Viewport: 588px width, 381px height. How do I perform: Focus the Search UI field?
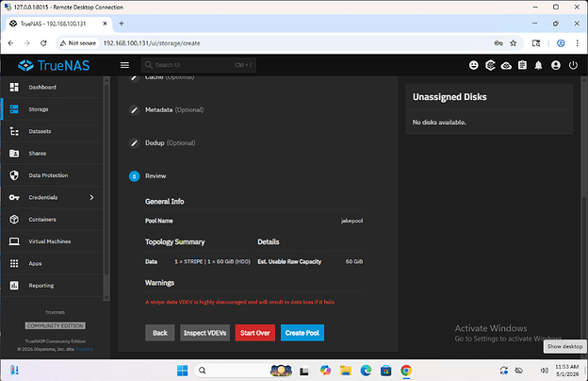pos(199,65)
